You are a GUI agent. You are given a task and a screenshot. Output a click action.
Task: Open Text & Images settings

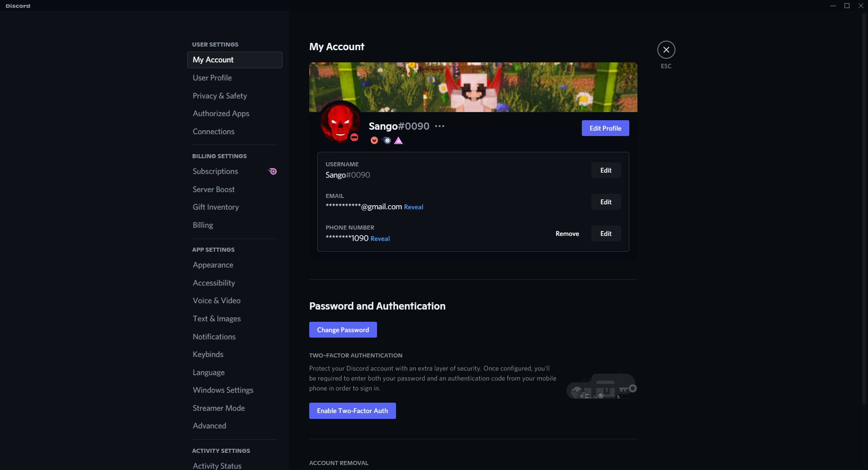tap(235, 319)
